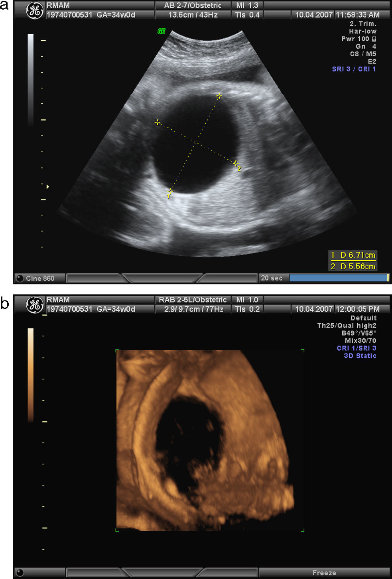Click the 2 D 5.56cm measurement result

pyautogui.click(x=353, y=266)
